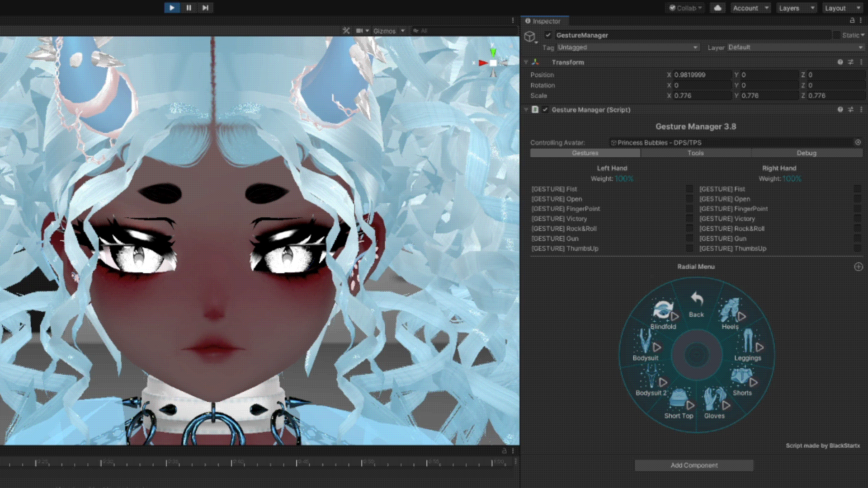This screenshot has width=868, height=488.
Task: Select Leggings in the radial menu
Action: click(748, 346)
